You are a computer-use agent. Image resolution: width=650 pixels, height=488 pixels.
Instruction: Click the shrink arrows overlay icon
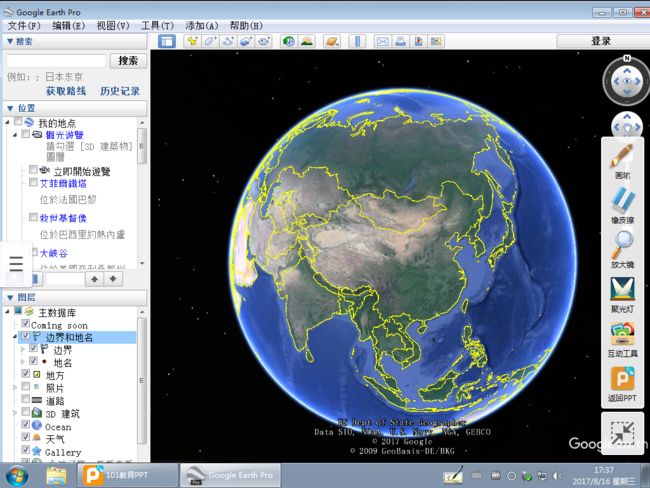622,433
